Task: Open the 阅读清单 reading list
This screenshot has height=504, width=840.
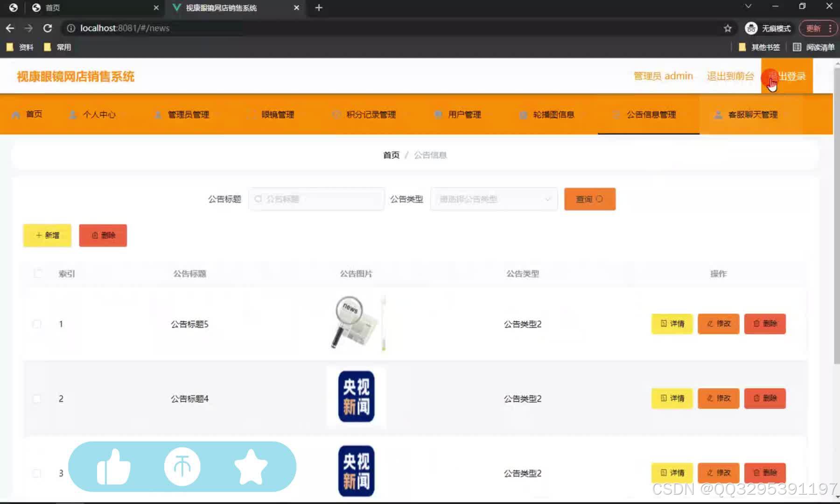Action: click(x=813, y=47)
